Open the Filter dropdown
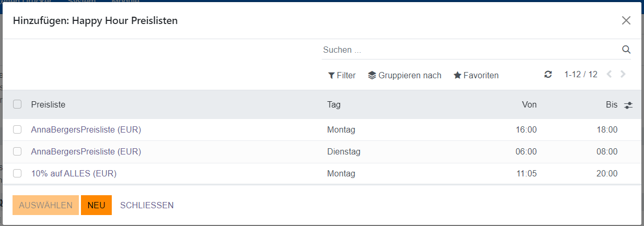 (342, 75)
